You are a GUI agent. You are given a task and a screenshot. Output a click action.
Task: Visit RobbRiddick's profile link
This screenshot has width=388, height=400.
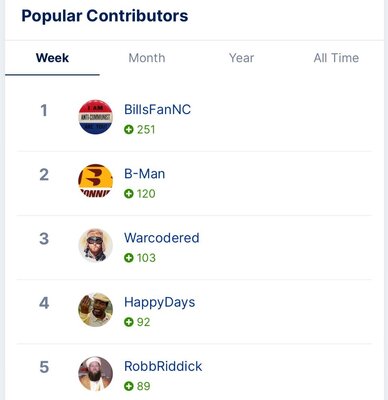163,366
